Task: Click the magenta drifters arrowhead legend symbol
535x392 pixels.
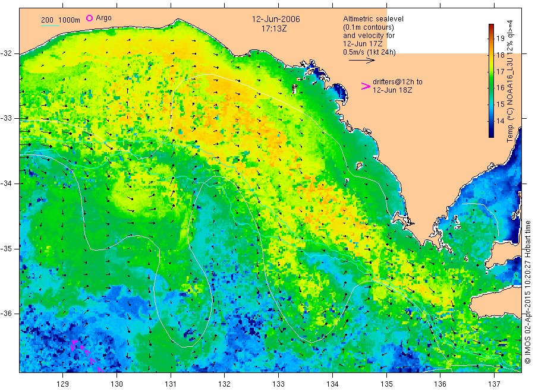Action: point(366,86)
